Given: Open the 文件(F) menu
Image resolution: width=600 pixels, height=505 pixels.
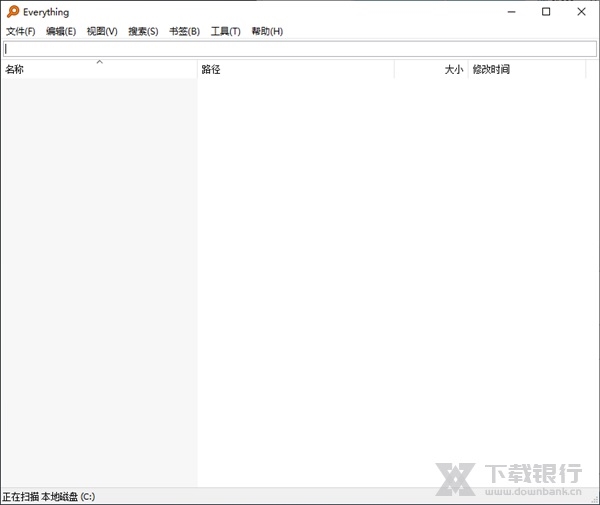Looking at the screenshot, I should point(21,31).
